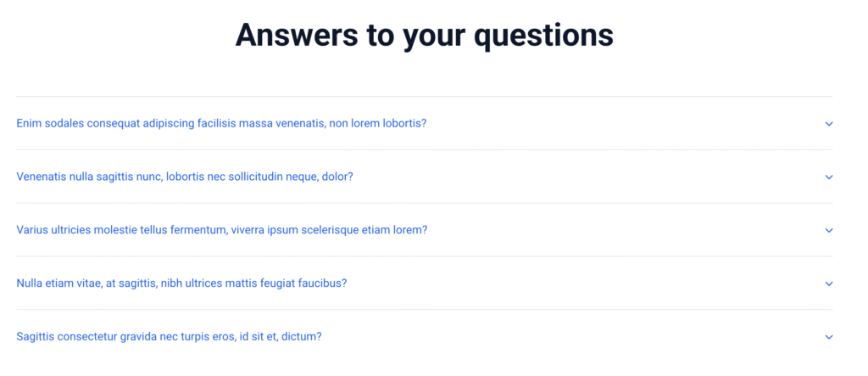The height and width of the screenshot is (376, 868).
Task: Click the arrow icon beside 'Sagittis consectetur gravida' question
Action: [x=829, y=338]
